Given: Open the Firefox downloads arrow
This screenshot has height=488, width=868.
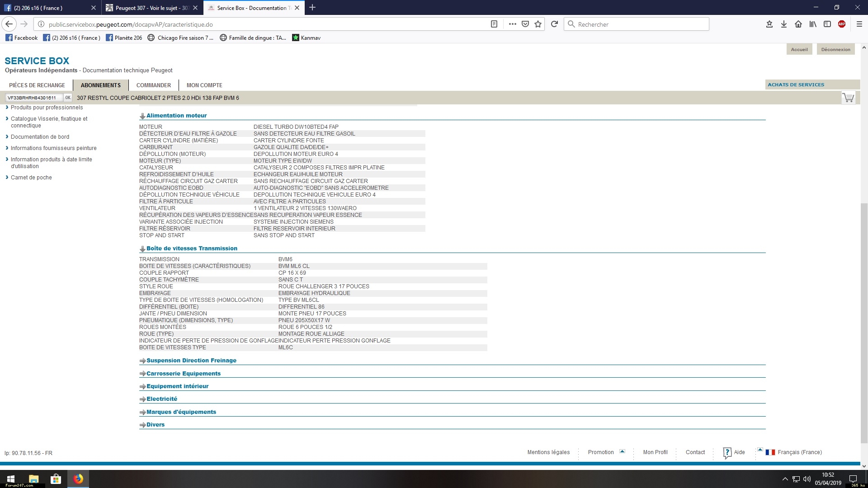Looking at the screenshot, I should [x=784, y=24].
